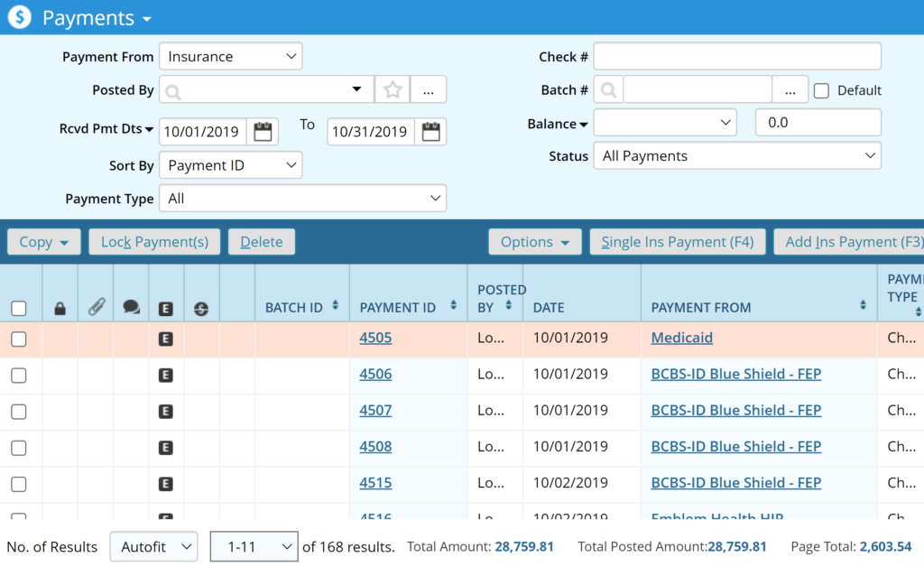The image size is (924, 576).
Task: Open the calendar for the start date
Action: [x=263, y=132]
